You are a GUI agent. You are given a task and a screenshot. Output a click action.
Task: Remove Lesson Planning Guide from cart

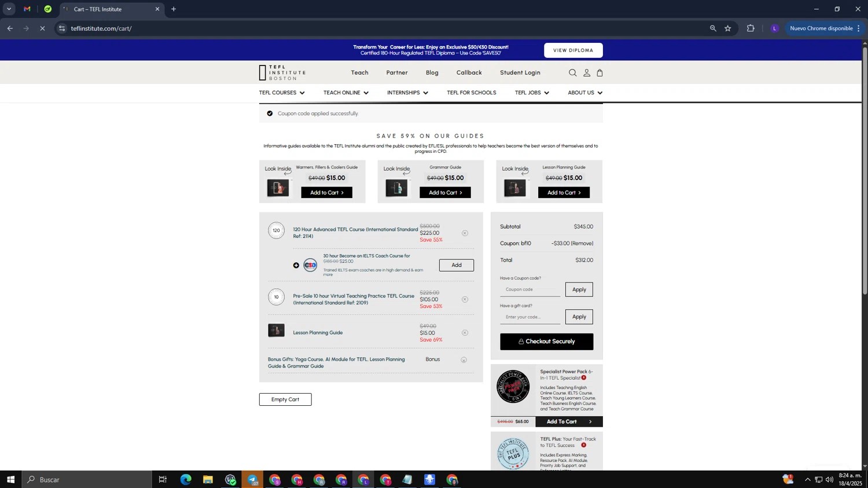point(465,333)
